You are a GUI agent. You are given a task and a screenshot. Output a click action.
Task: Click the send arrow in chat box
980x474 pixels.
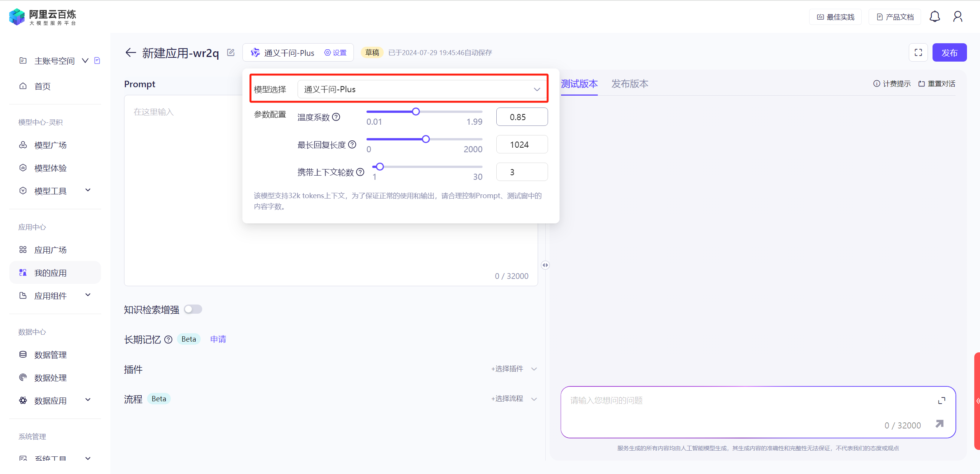939,424
